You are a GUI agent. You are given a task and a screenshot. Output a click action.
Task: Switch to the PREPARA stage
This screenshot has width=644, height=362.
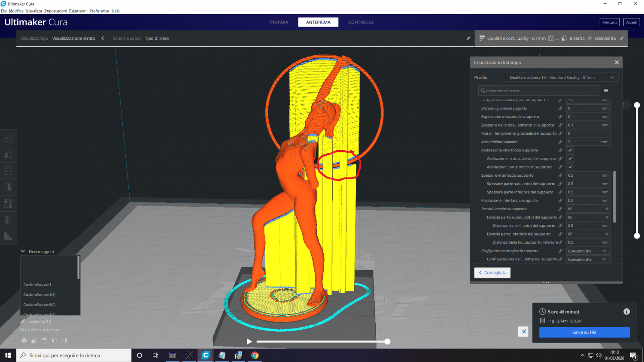pos(279,22)
